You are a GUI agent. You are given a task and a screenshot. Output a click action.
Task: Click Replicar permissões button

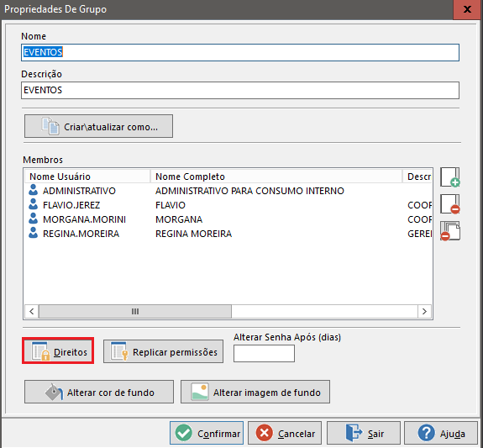tap(163, 351)
